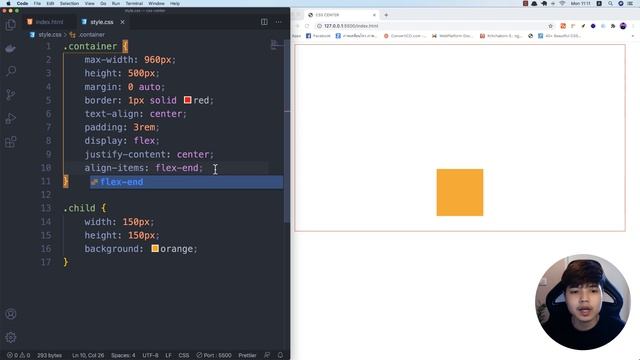Click the Ln 10, Col 26 status item
Screen dimensions: 640x360
pyautogui.click(x=88, y=355)
